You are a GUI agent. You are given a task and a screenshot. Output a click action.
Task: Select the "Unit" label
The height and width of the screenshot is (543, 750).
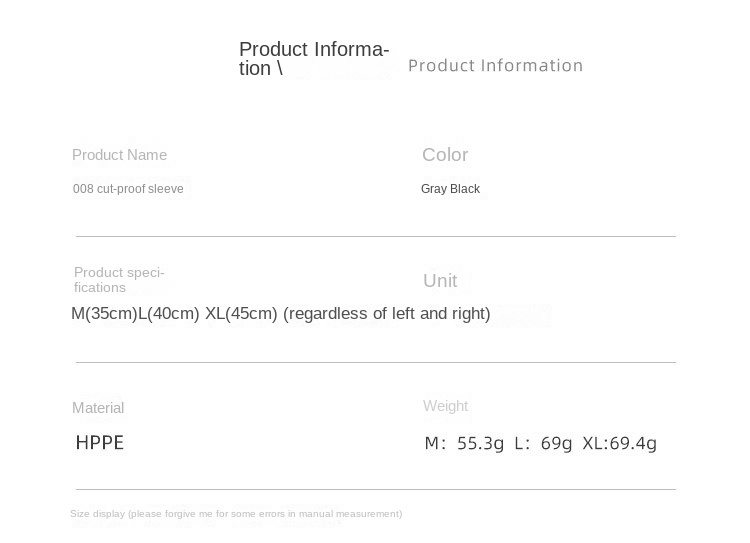click(440, 281)
